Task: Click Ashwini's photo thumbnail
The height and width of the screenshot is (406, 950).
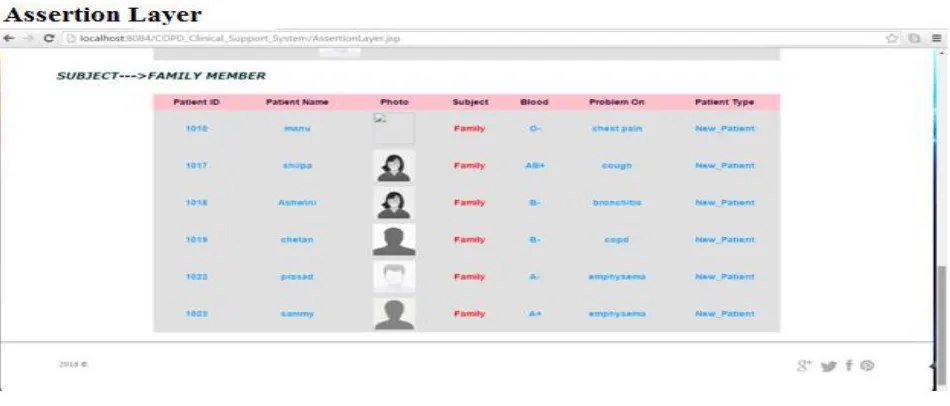Action: (394, 203)
